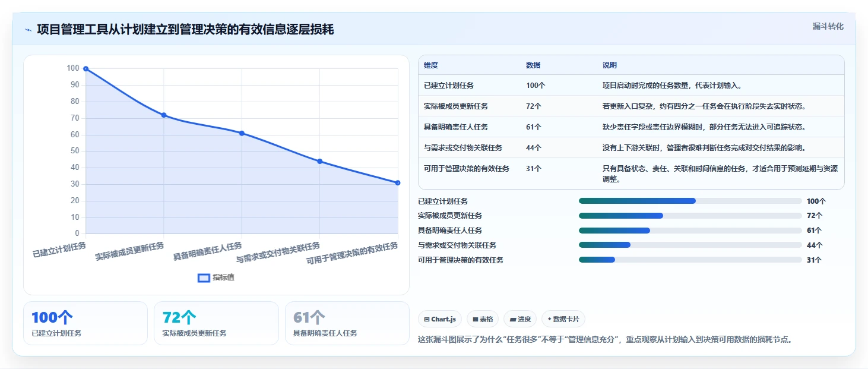Click the page title about 项目管理工具
868x369 pixels.
[x=185, y=30]
